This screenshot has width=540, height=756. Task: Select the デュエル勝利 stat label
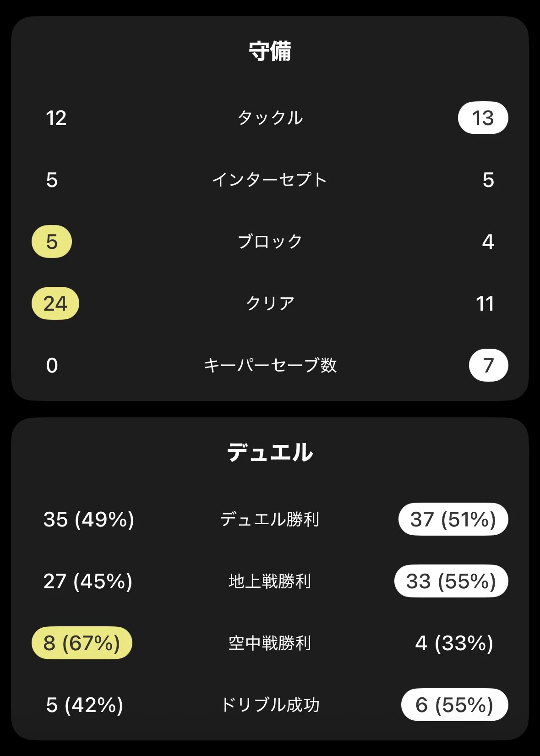(270, 519)
